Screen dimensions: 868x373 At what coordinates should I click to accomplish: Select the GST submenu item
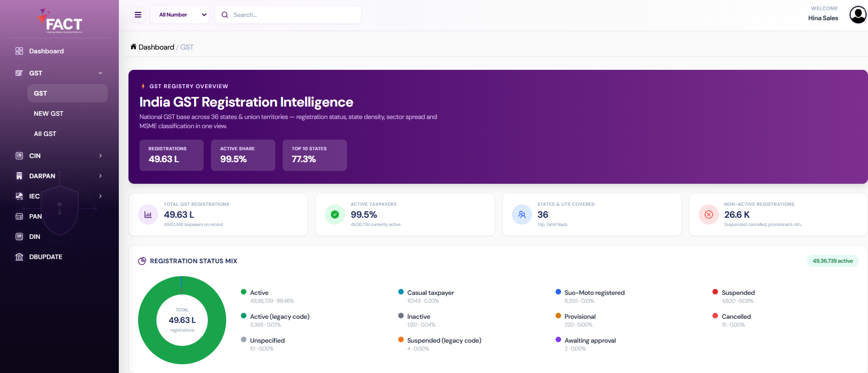point(67,93)
